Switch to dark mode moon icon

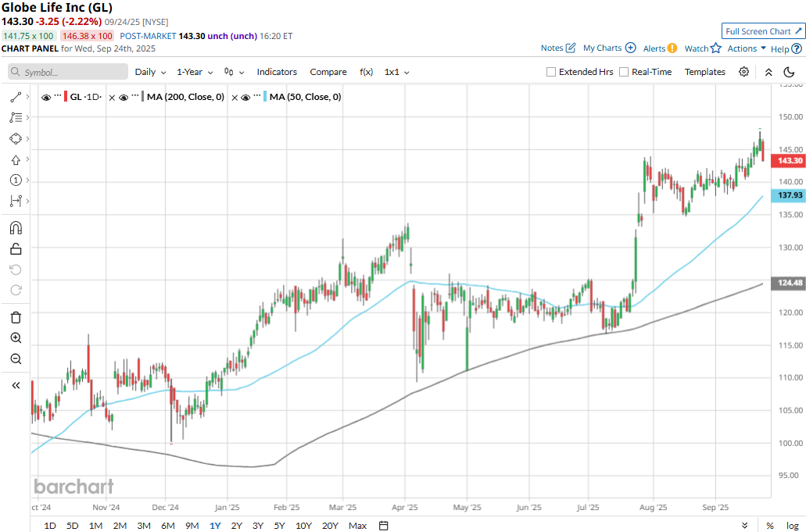click(789, 72)
